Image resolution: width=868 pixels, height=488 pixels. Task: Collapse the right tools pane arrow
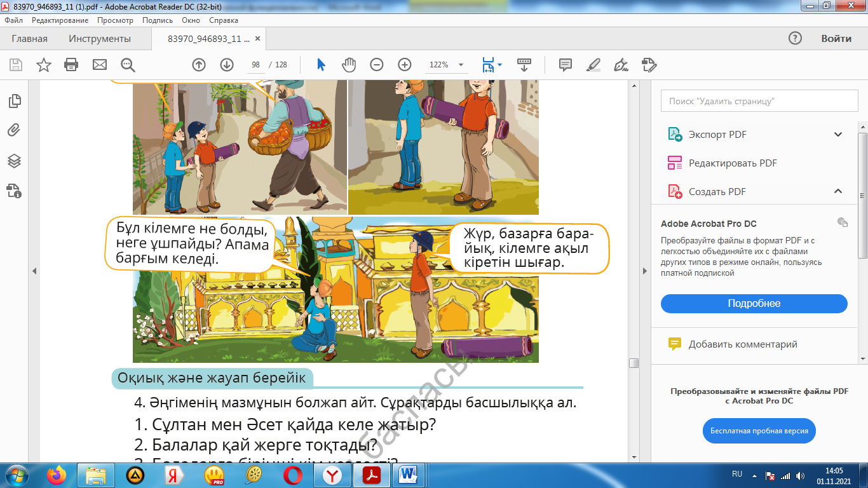(644, 271)
